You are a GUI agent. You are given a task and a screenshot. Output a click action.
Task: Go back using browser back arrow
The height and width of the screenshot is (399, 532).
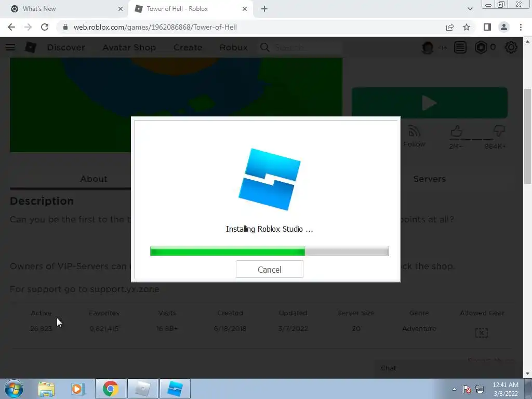pos(11,27)
